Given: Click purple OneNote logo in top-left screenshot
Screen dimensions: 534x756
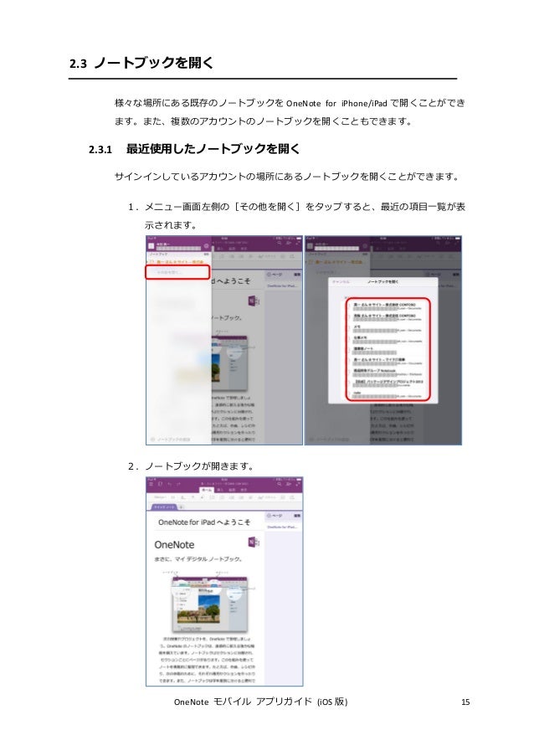Looking at the screenshot, I should click(254, 301).
